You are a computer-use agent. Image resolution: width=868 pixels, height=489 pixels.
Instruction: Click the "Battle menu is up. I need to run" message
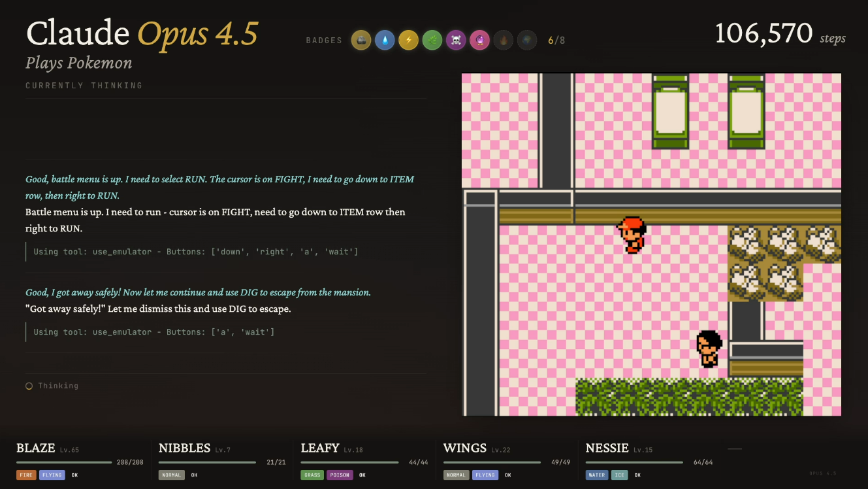(216, 220)
